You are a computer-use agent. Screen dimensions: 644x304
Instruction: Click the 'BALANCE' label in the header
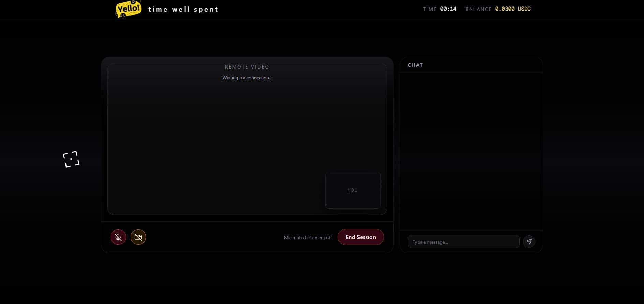pos(479,9)
